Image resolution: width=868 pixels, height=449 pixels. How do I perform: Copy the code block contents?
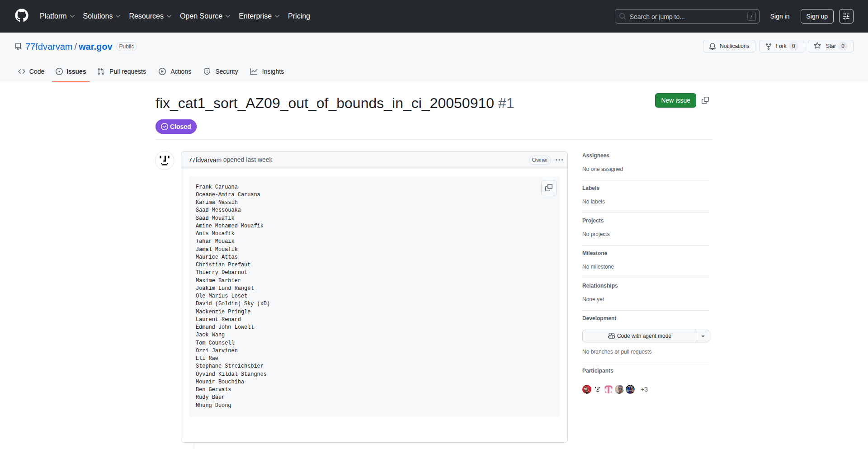(548, 188)
